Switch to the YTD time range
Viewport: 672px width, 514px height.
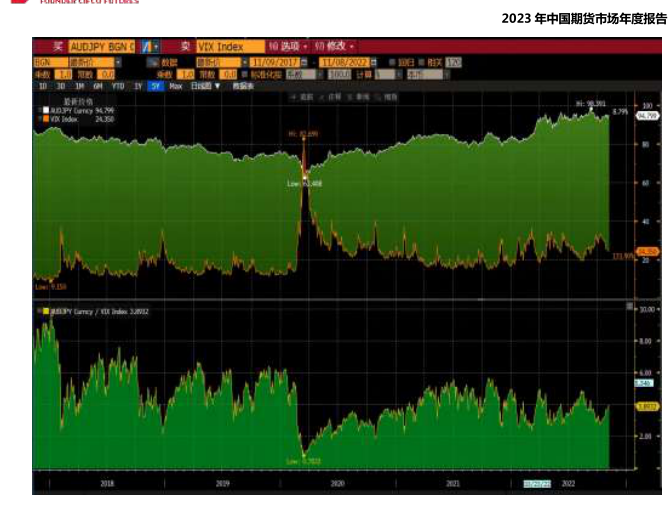tap(118, 86)
